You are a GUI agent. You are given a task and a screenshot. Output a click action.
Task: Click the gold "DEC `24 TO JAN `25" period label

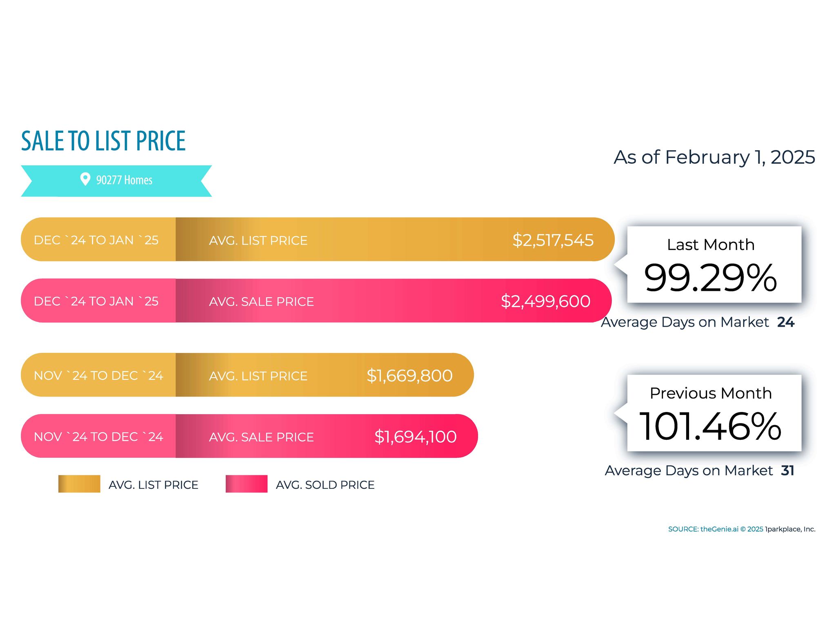pos(96,240)
